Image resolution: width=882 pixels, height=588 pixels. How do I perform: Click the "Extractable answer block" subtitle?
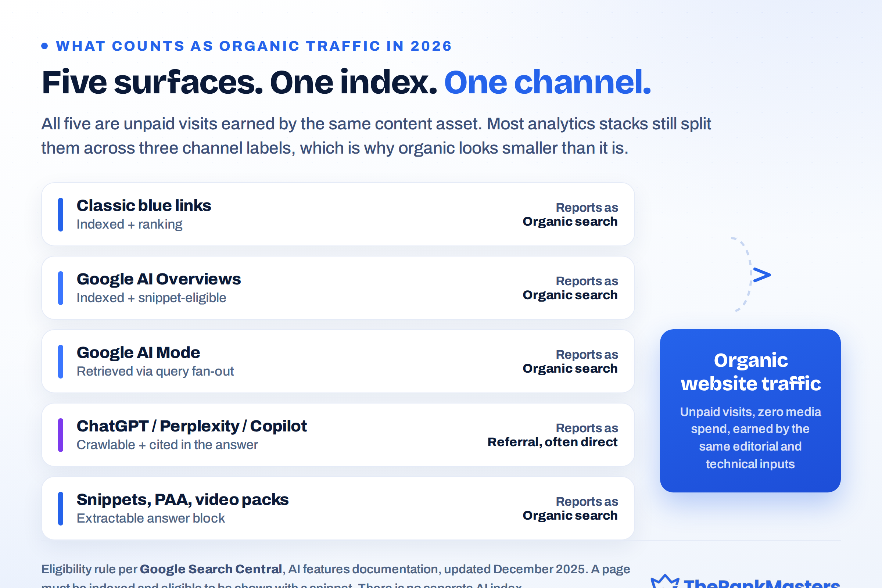(151, 518)
